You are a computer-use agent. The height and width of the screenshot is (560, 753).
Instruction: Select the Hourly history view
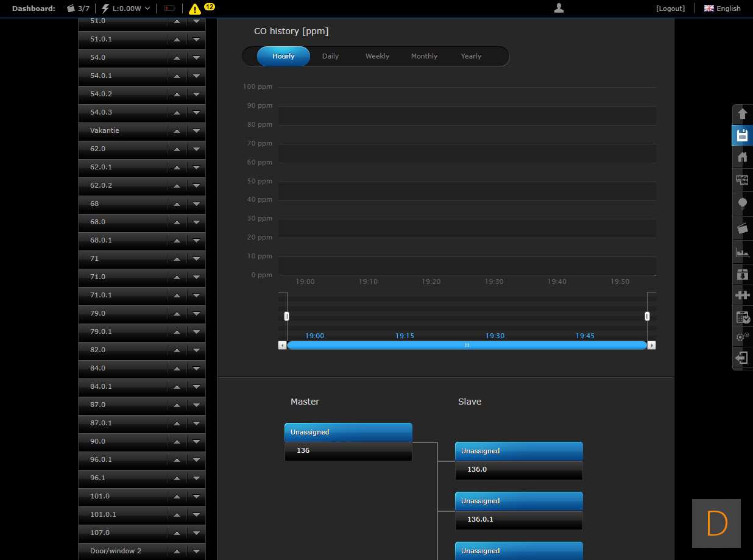coord(283,56)
